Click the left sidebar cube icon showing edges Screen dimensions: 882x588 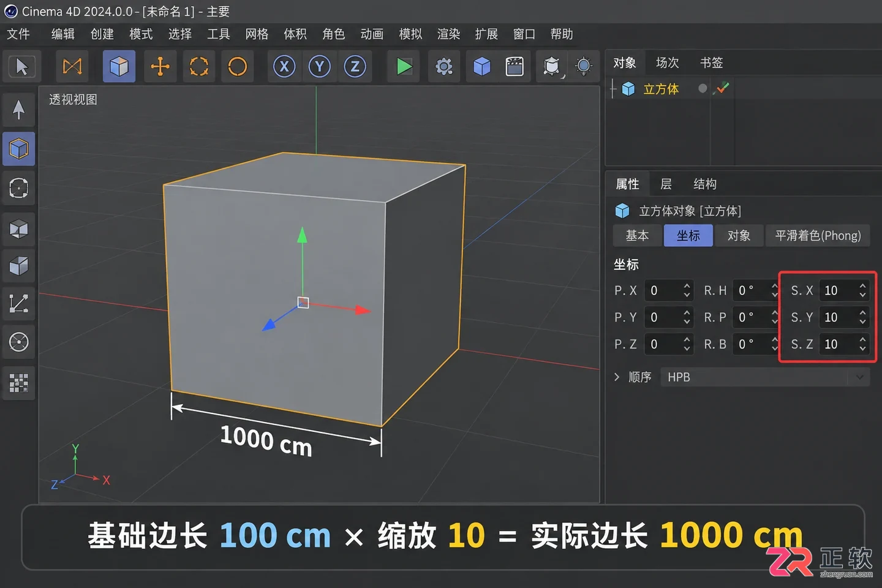pos(19,229)
